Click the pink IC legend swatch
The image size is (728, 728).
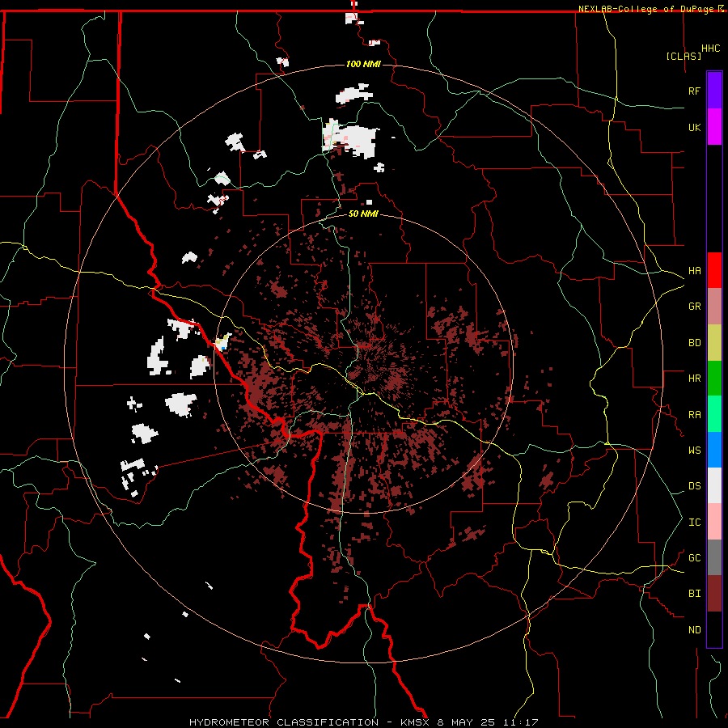714,522
